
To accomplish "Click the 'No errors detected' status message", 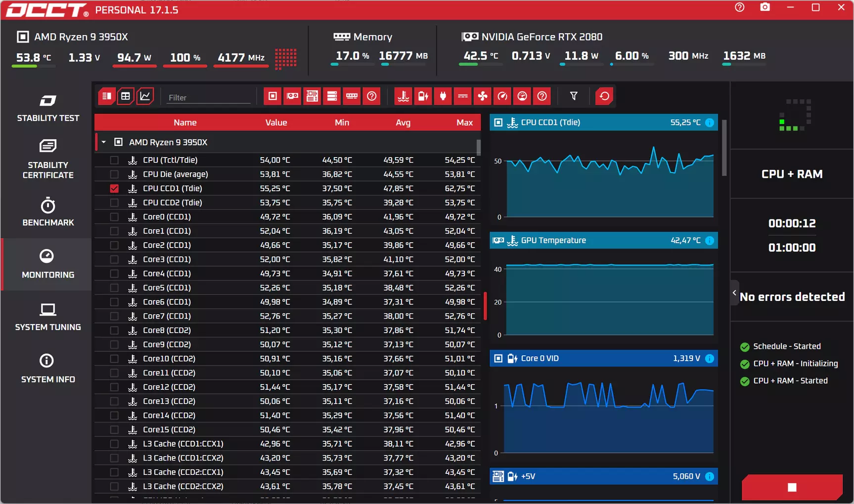I will pyautogui.click(x=792, y=297).
